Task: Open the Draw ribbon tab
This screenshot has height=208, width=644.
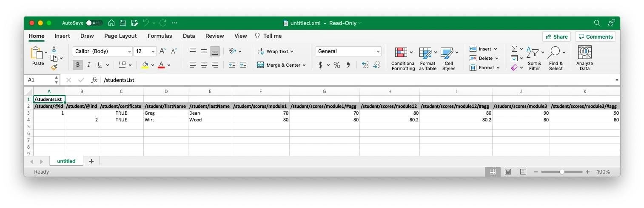Action: pyautogui.click(x=87, y=36)
